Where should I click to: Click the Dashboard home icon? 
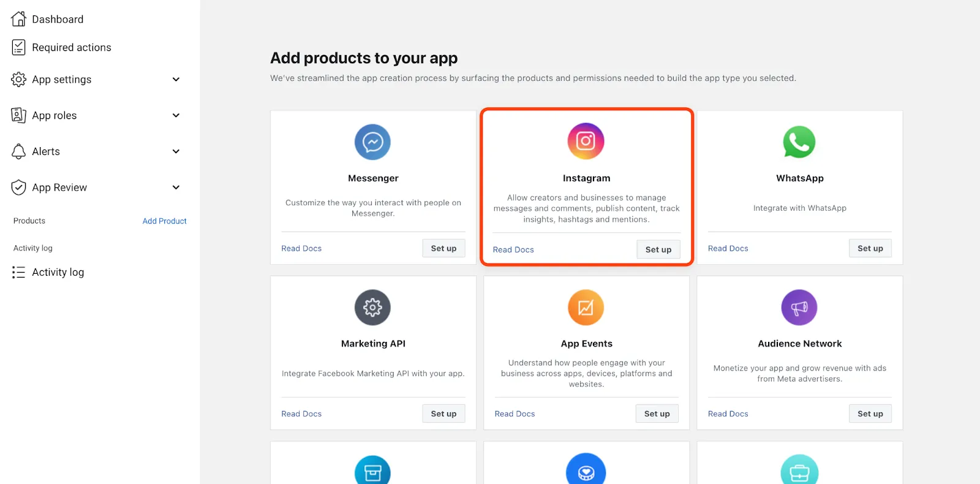pyautogui.click(x=19, y=19)
